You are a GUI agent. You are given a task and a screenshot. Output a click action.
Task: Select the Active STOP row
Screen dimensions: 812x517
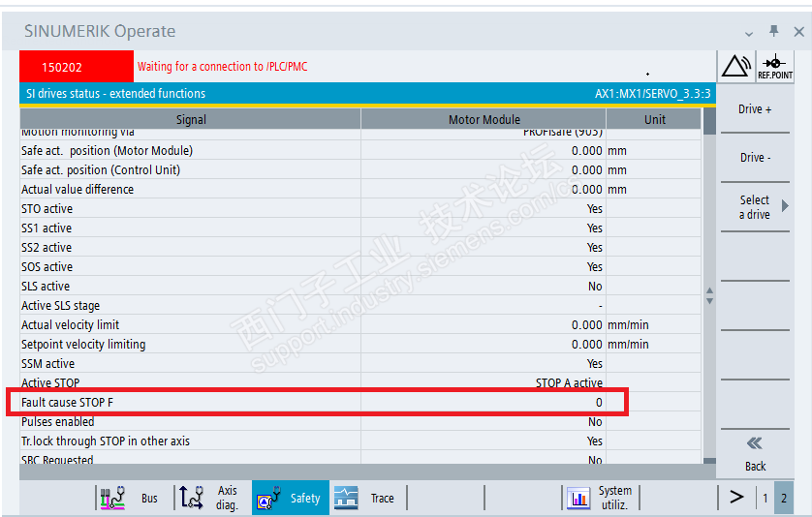point(360,383)
